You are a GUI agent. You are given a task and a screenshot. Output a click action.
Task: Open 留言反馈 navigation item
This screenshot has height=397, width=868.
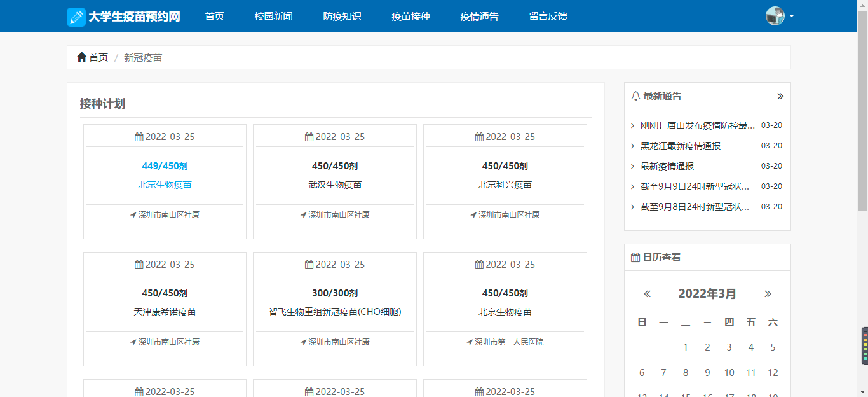[548, 17]
